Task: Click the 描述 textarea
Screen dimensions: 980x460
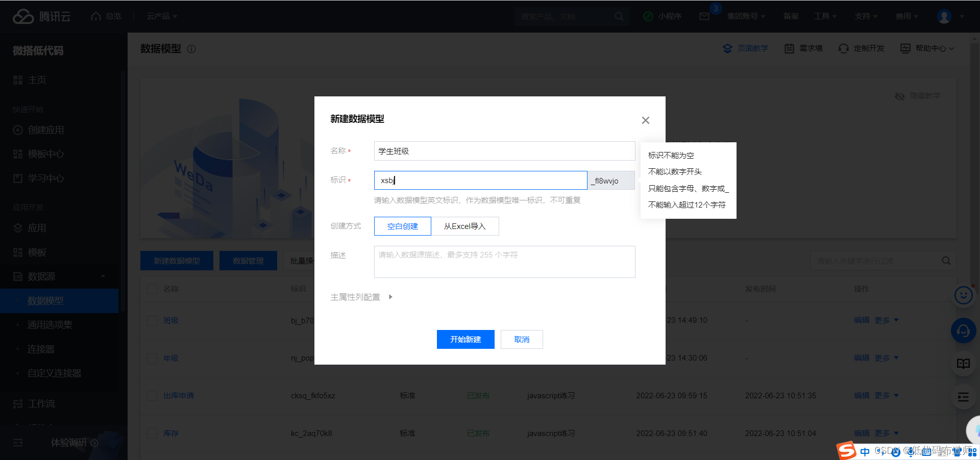Action: [x=505, y=262]
